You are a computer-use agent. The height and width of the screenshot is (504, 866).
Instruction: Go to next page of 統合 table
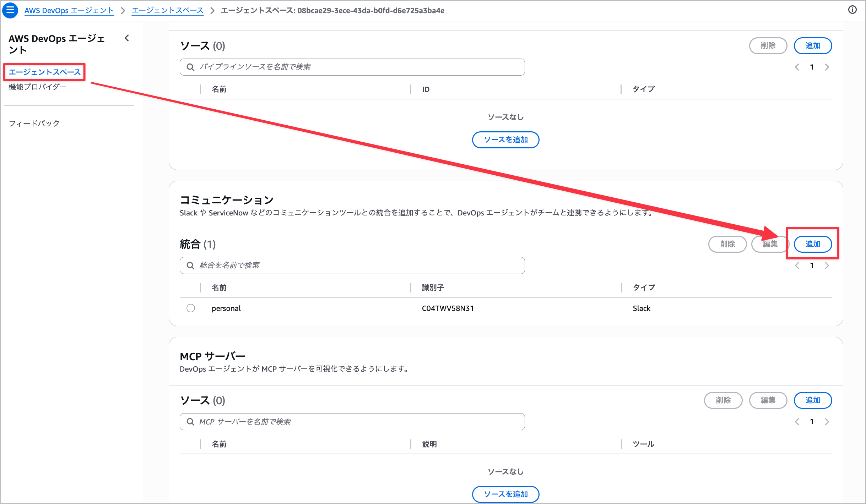[827, 265]
